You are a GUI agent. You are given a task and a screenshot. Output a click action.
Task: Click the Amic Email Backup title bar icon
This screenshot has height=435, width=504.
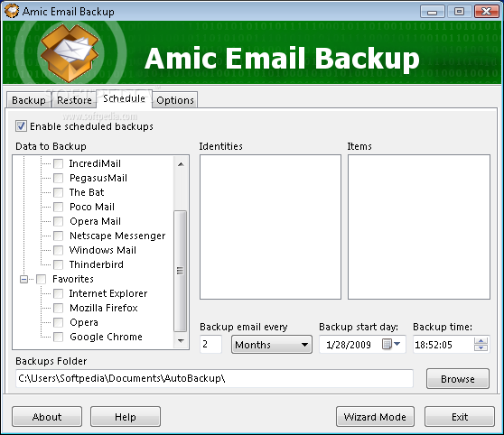[12, 11]
